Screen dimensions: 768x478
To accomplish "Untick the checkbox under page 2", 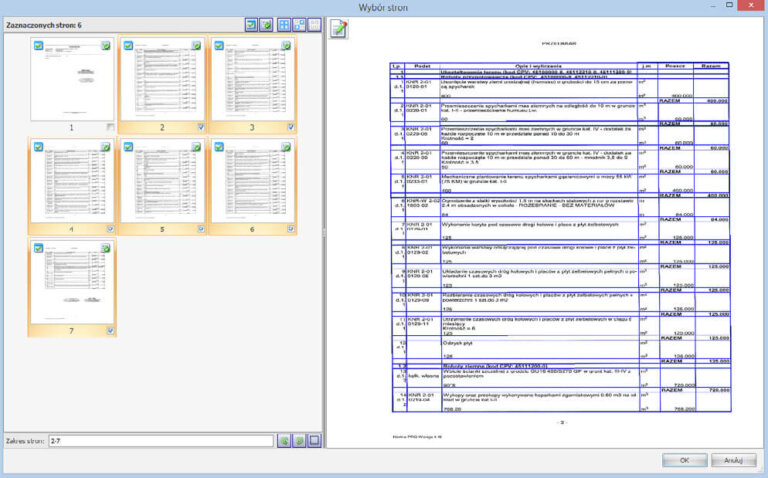I will pos(201,127).
